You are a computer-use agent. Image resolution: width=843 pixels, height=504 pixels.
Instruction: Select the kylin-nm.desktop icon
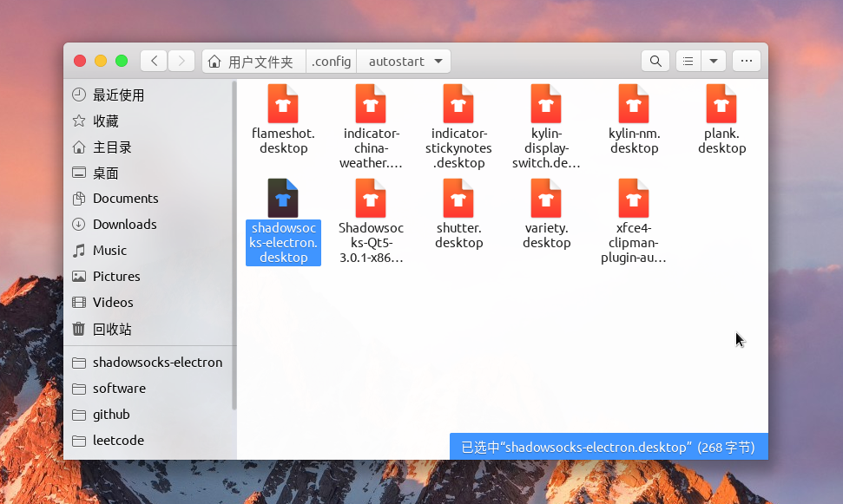click(634, 104)
